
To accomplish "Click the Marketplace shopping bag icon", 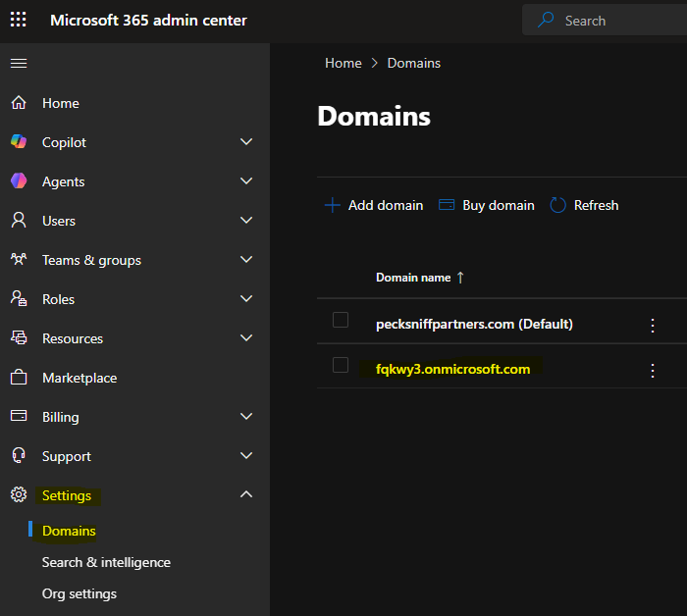I will click(19, 377).
